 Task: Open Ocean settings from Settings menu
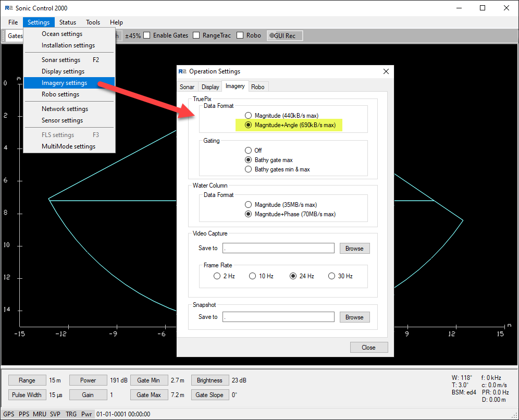(62, 34)
